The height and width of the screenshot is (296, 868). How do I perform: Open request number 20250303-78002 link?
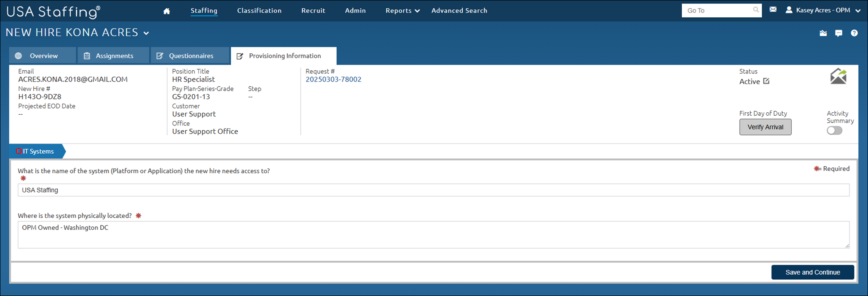[x=333, y=79]
